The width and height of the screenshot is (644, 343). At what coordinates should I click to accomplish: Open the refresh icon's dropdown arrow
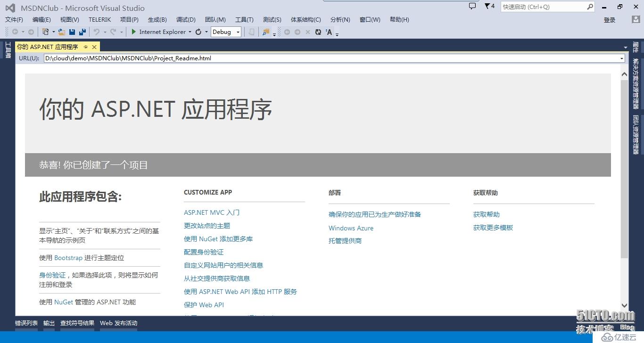point(206,32)
